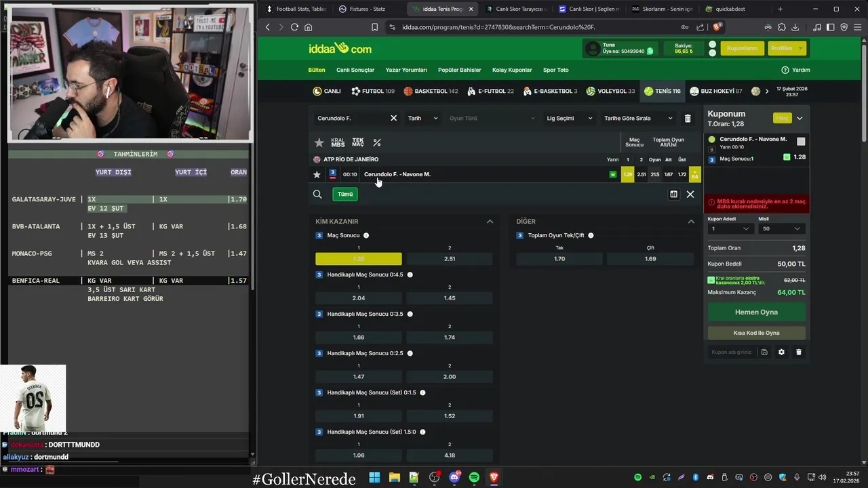This screenshot has height=488, width=868.
Task: Open Canlı live sport tab
Action: 327,91
